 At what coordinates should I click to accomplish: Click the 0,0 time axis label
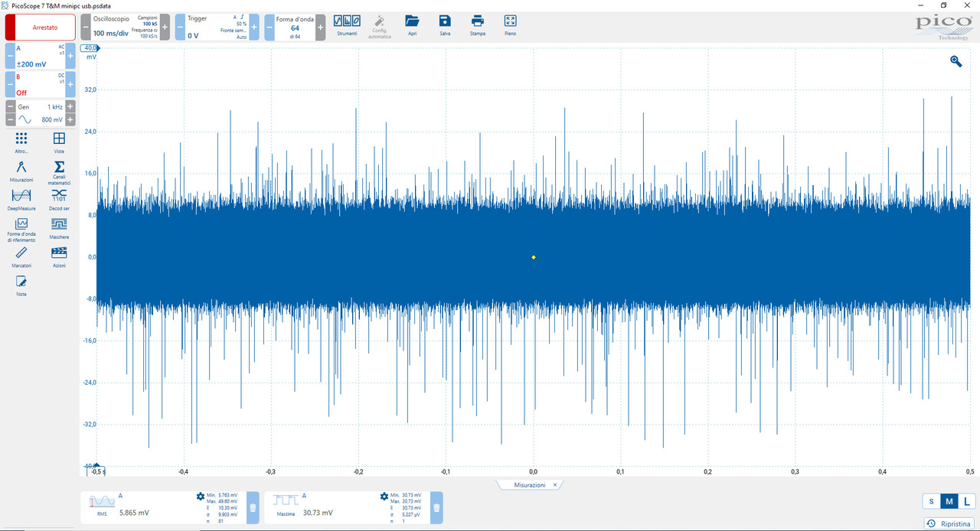click(x=534, y=471)
